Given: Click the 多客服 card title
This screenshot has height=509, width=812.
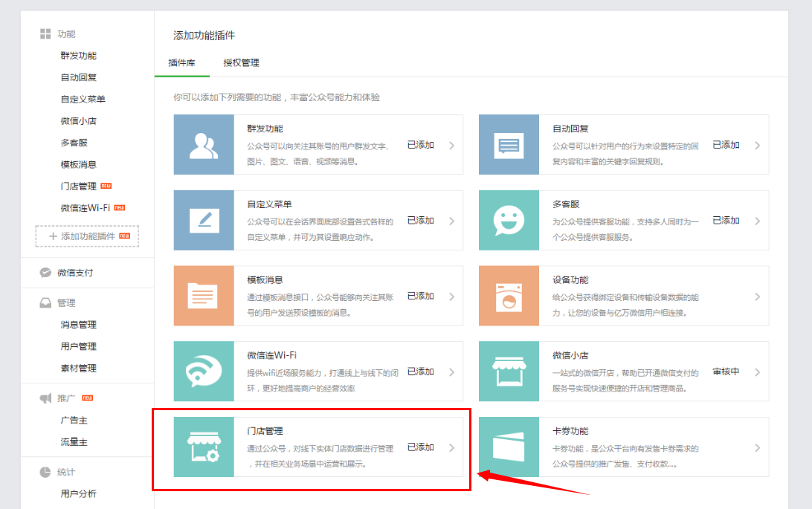Looking at the screenshot, I should [x=566, y=204].
